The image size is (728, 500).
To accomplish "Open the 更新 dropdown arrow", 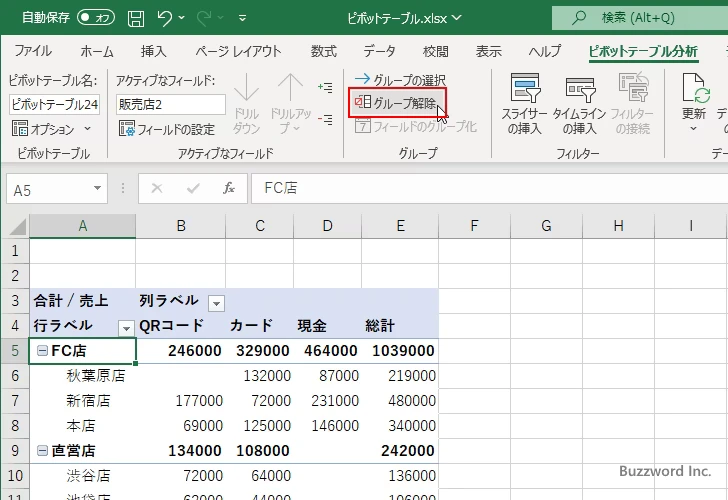I will click(x=693, y=129).
